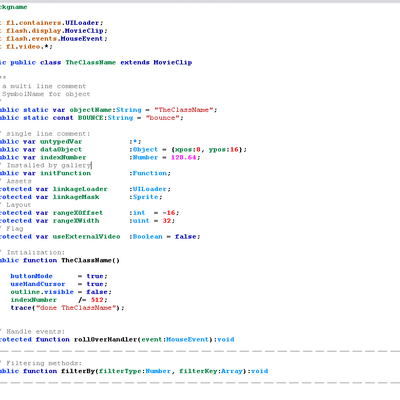
Task: Click the 'dataObject' variable name
Action: click(61, 149)
